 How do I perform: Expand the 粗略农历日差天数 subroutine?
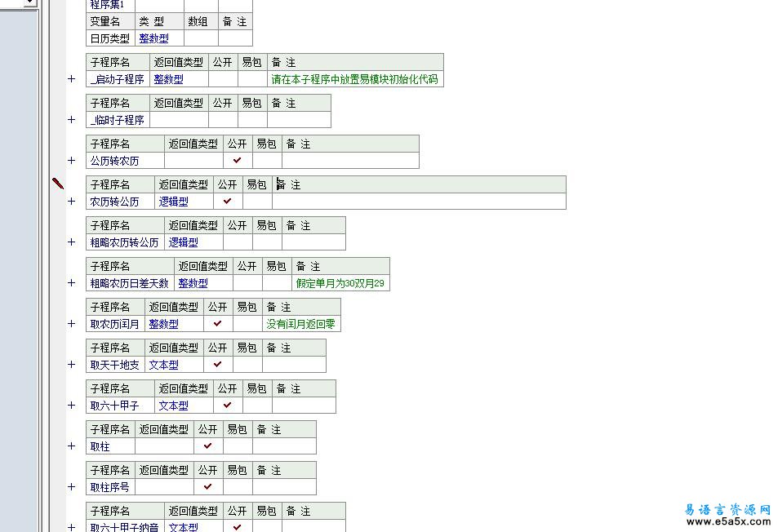tap(72, 282)
